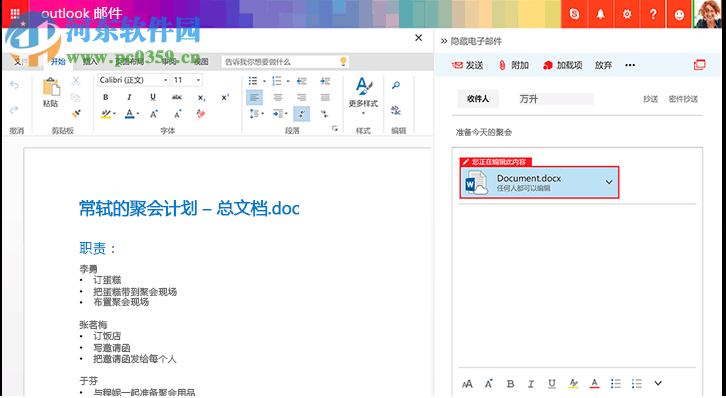Close the document editor pane
The height and width of the screenshot is (398, 726).
[419, 38]
